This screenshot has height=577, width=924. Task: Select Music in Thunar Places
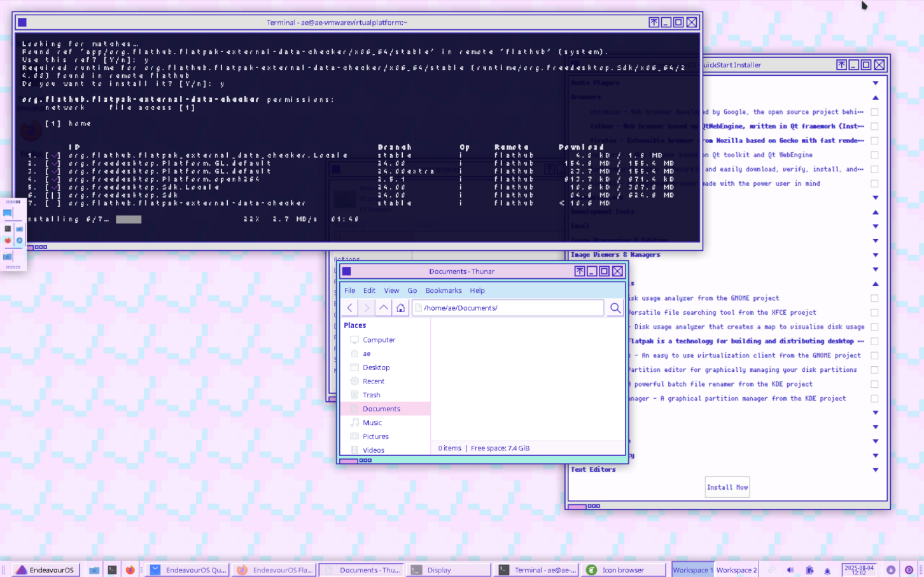click(x=385, y=423)
